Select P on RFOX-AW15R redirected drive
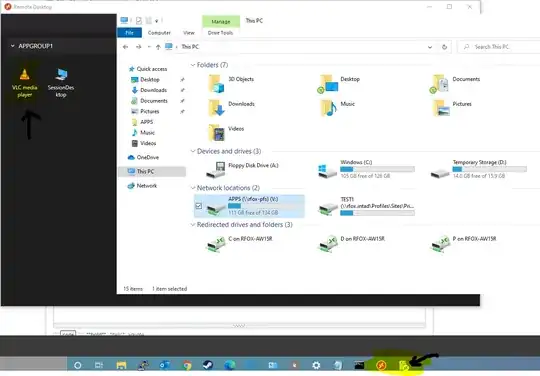540x376 pixels. click(464, 243)
